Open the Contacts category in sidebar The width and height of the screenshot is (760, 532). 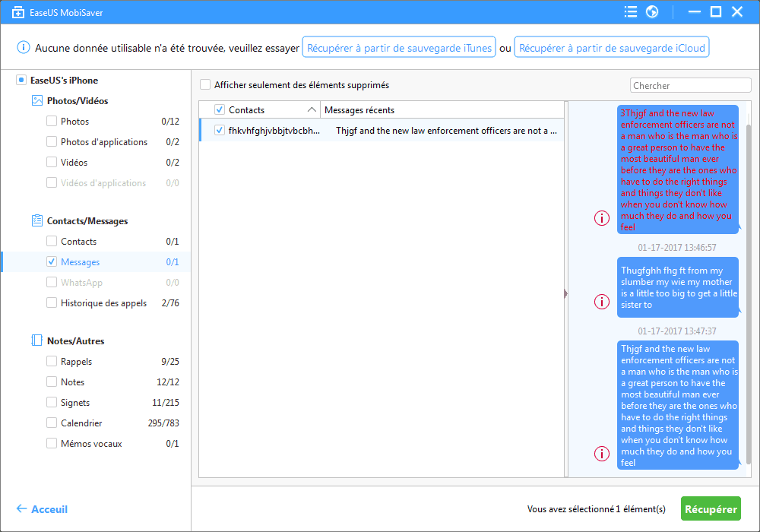tap(78, 241)
